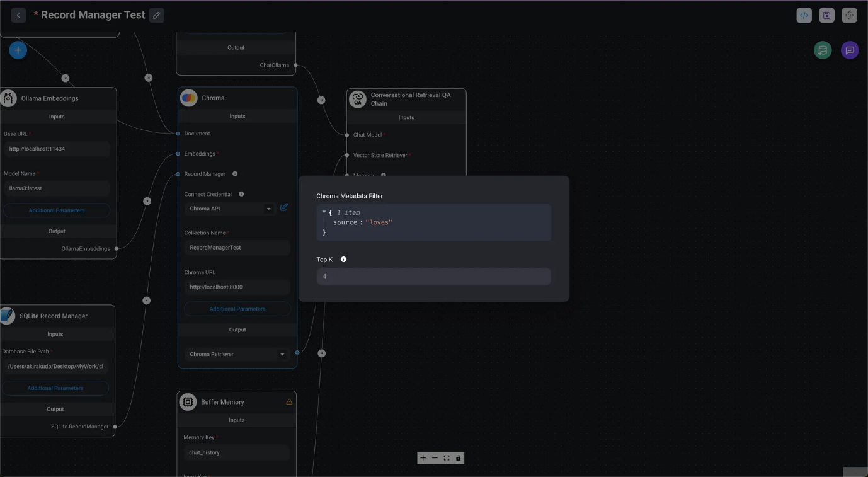Click Additional Parameters in Ollama Embeddings node
Screen dimensions: 868x477
coord(57,210)
